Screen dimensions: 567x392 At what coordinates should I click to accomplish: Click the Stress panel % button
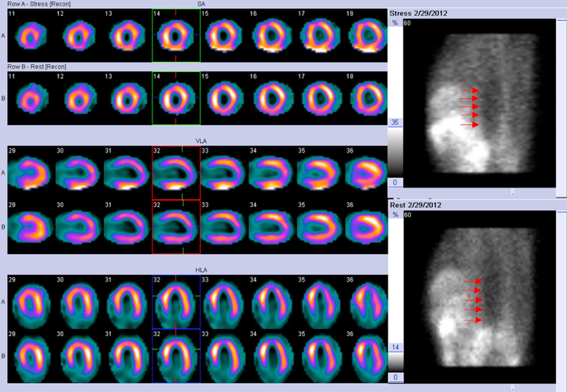[395, 23]
